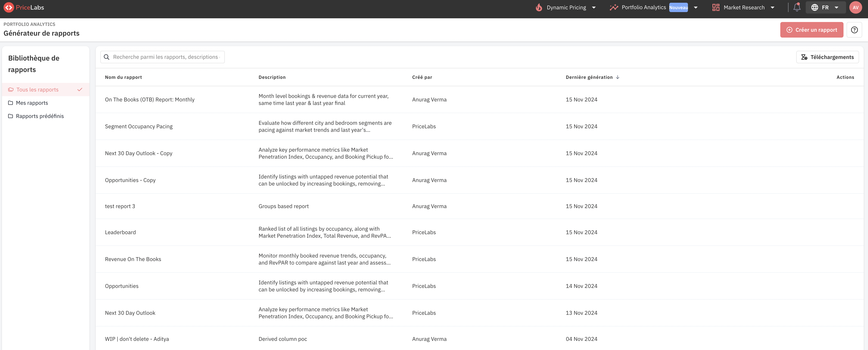The width and height of the screenshot is (868, 350).
Task: Click the Rapports prédéfinis folder icon
Action: click(10, 116)
